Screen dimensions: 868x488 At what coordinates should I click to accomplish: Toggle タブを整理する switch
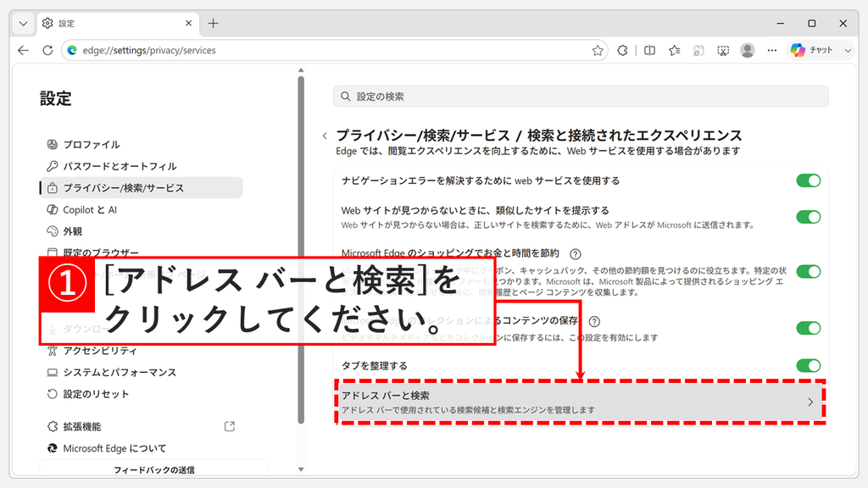click(x=808, y=366)
